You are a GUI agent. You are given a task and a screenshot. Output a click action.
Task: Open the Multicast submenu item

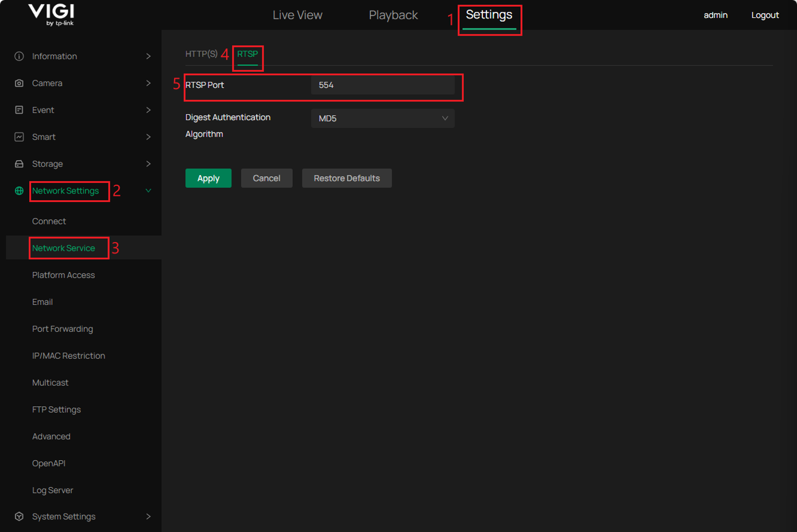(x=50, y=382)
